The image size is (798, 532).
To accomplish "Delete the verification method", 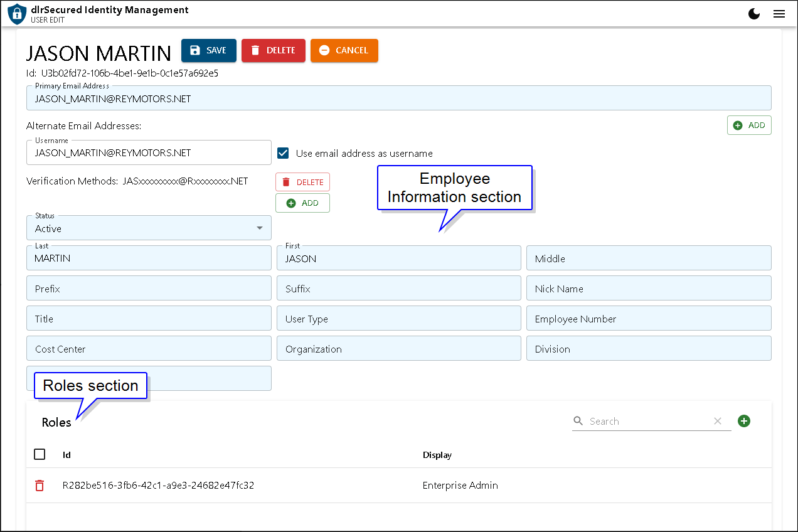I will click(302, 182).
